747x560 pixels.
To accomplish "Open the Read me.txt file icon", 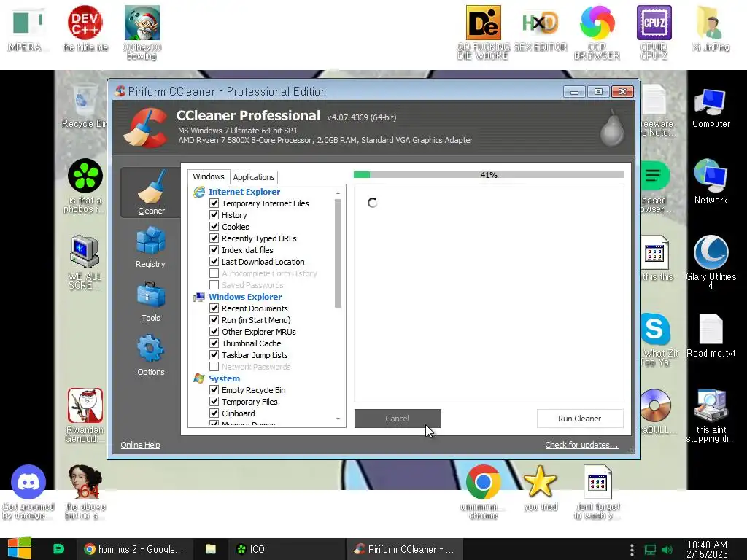I will tap(711, 335).
